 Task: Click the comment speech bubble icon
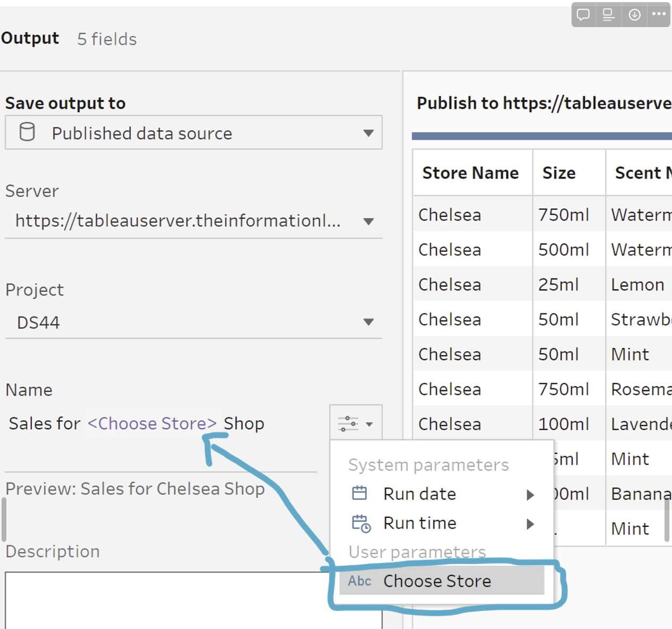583,14
